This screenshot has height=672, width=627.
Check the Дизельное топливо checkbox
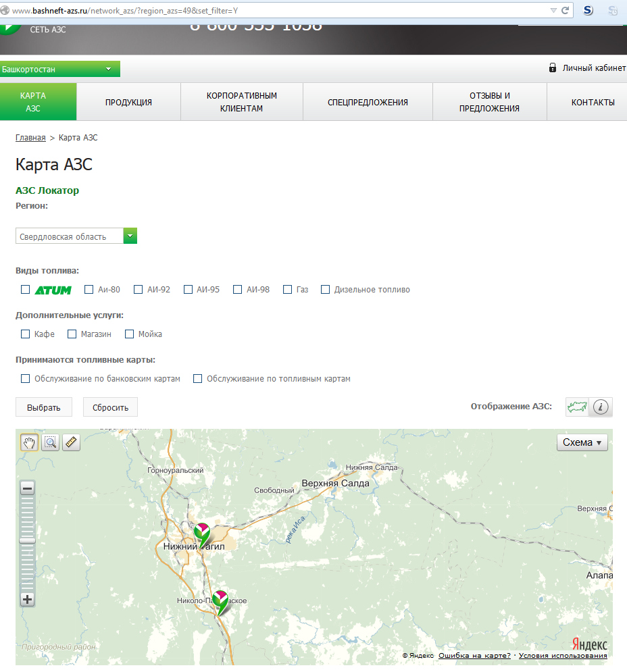click(x=326, y=290)
